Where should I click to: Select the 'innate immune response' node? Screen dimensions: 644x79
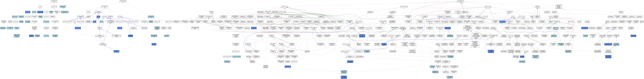[x=585, y=36]
